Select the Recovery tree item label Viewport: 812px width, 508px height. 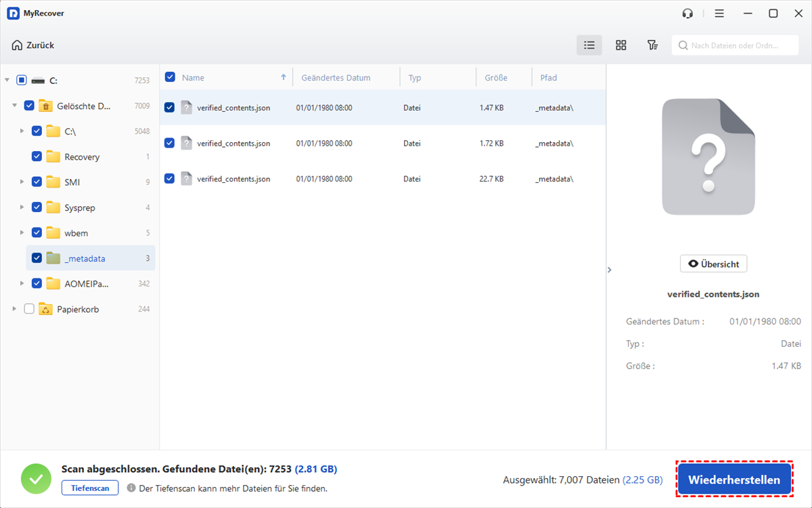point(82,157)
